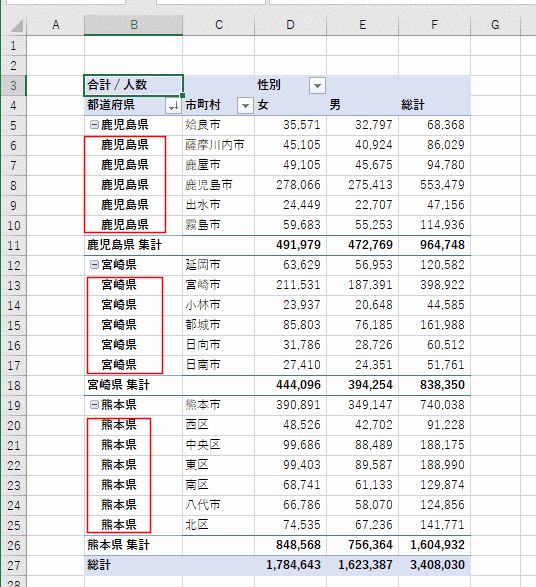536x587 pixels.
Task: Open the 市町村 filter dropdown
Action: 245,106
